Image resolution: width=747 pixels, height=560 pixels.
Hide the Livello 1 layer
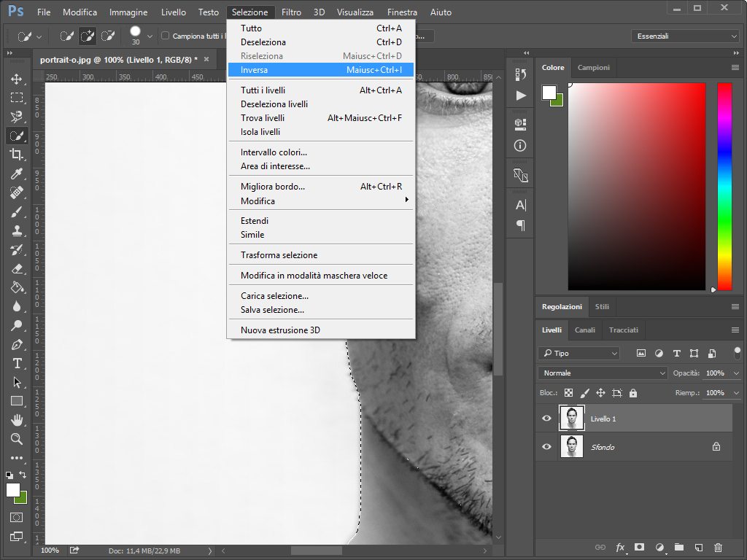click(547, 419)
